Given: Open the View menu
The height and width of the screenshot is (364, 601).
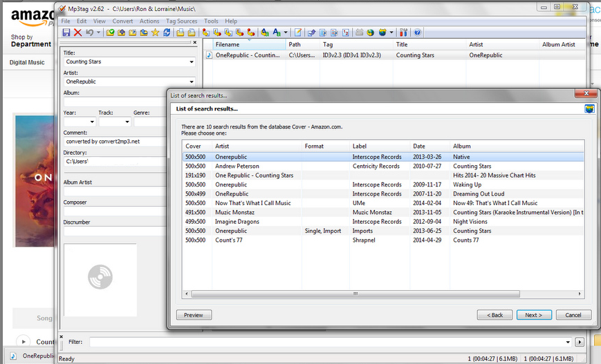Looking at the screenshot, I should pos(100,21).
